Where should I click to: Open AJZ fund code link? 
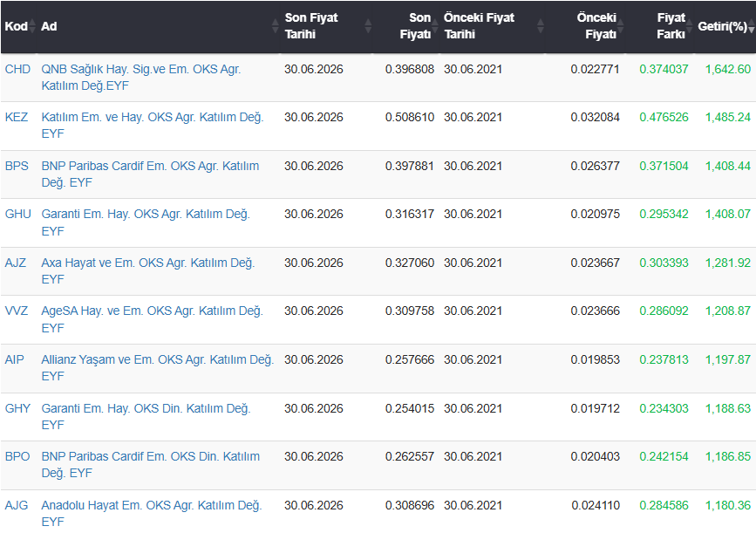coord(16,263)
